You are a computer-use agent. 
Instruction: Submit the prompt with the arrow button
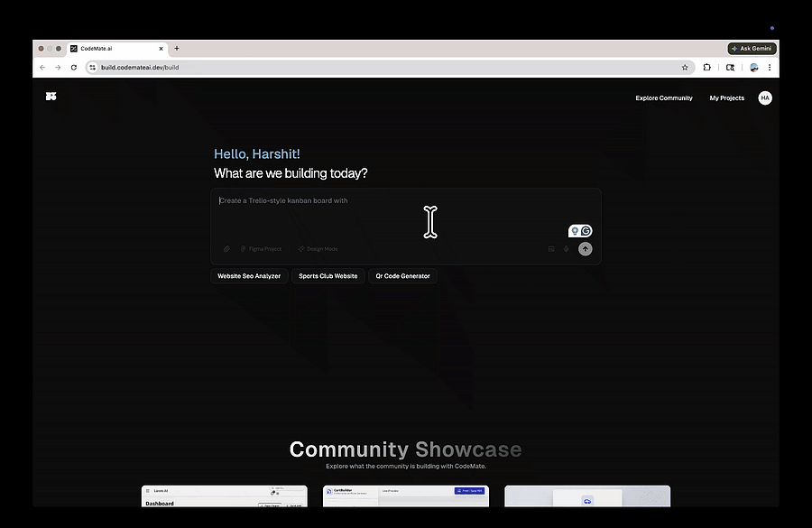586,249
